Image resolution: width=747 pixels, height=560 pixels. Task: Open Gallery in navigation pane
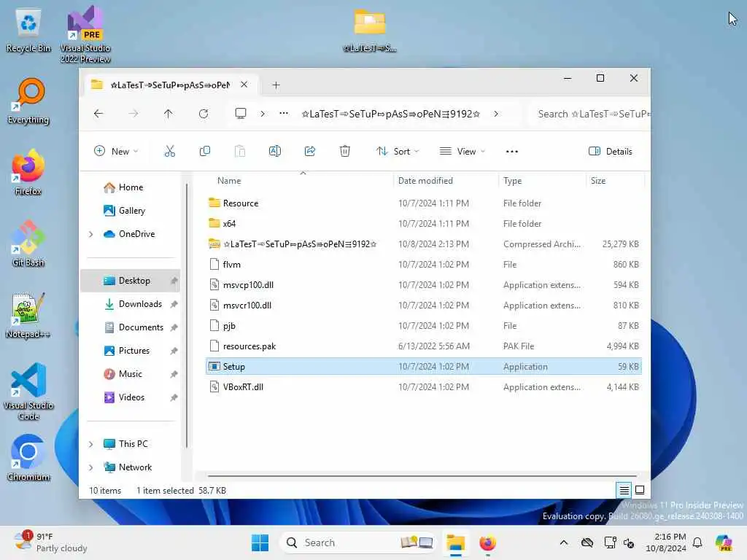132,211
